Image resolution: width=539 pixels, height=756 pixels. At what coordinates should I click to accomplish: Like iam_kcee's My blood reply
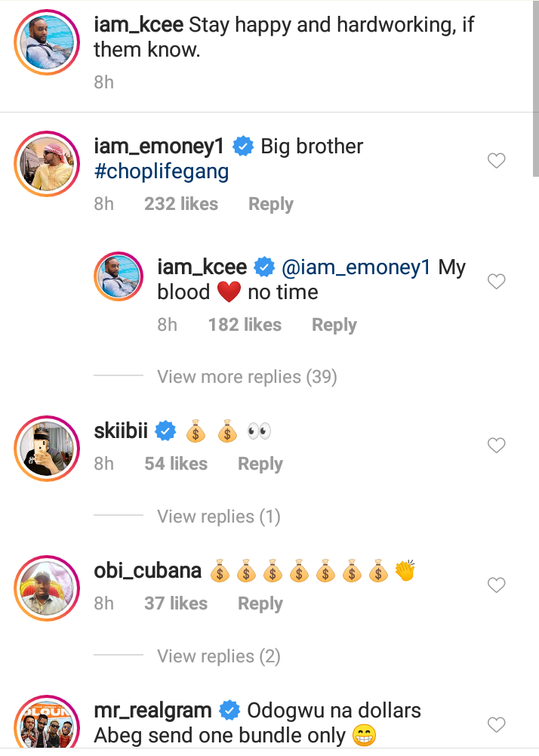pyautogui.click(x=496, y=282)
